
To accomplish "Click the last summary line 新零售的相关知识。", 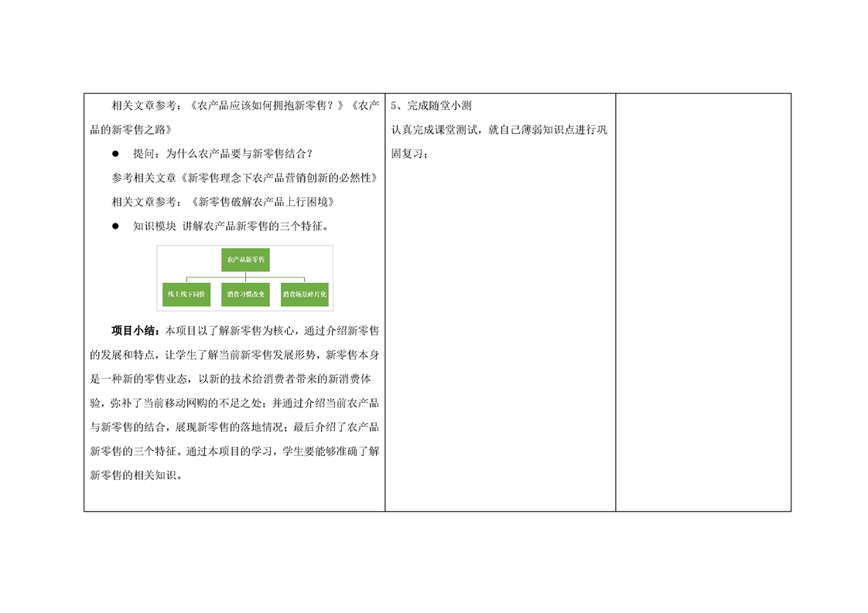I will point(137,475).
